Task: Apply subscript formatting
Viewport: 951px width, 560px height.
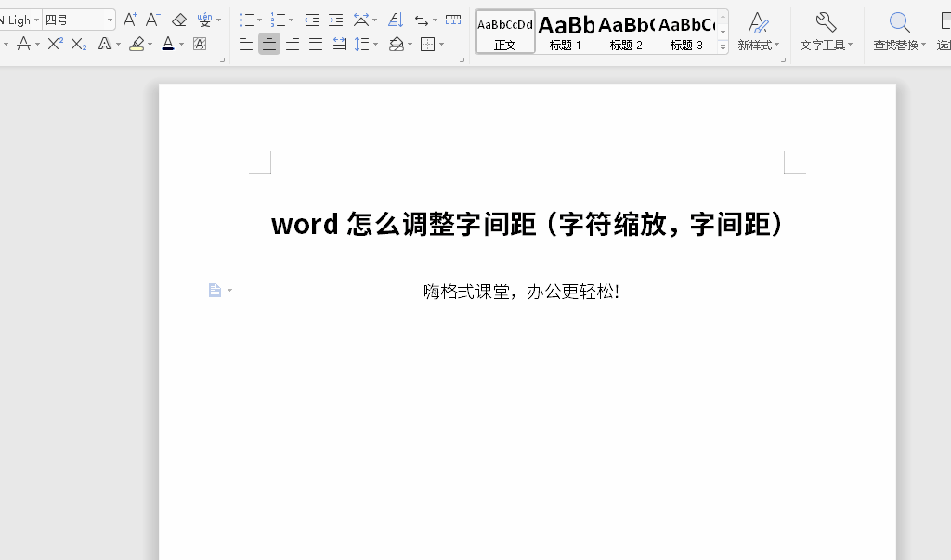Action: [79, 44]
